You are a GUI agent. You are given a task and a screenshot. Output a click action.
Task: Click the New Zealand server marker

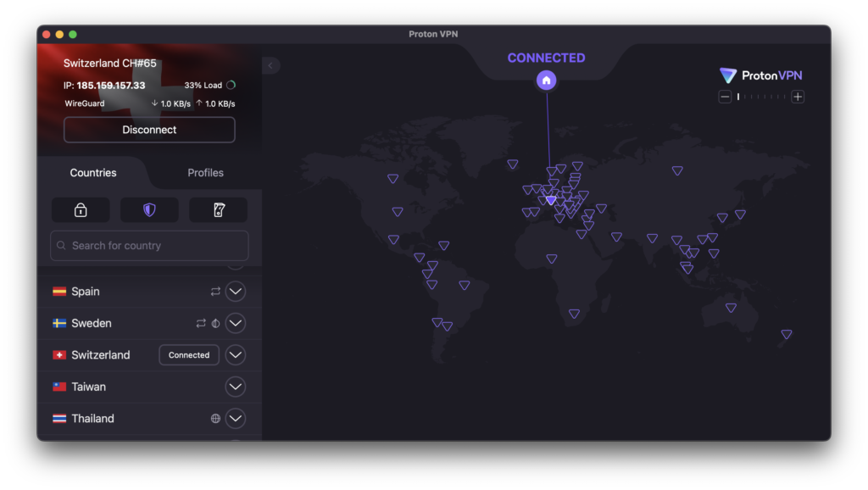tap(787, 334)
